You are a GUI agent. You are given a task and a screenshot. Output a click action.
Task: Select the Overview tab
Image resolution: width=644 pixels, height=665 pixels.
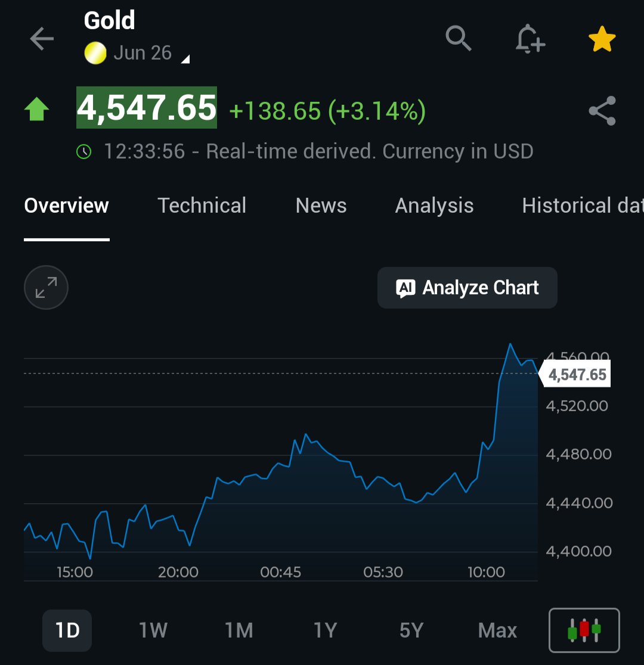[67, 206]
